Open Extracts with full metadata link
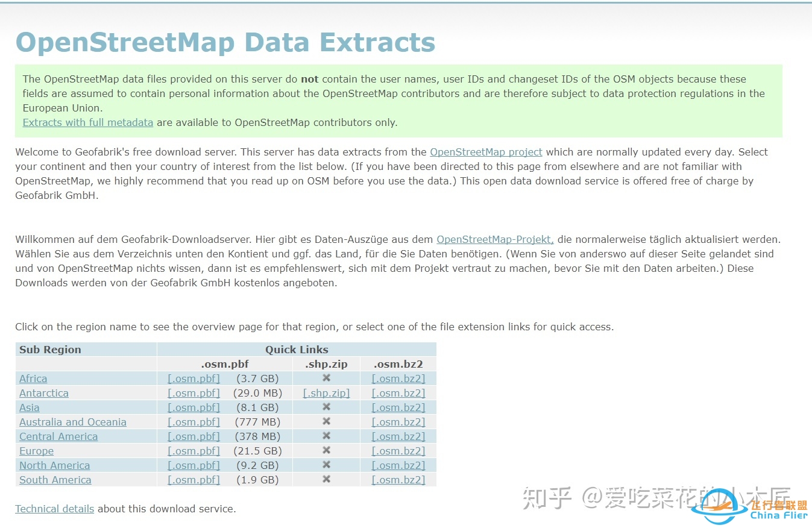Image resolution: width=812 pixels, height=531 pixels. (x=88, y=122)
